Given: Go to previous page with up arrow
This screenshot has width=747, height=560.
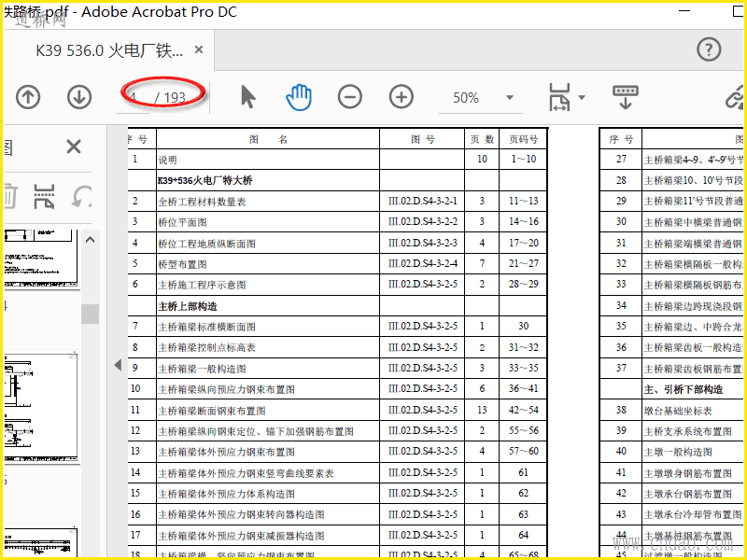Looking at the screenshot, I should pyautogui.click(x=28, y=97).
